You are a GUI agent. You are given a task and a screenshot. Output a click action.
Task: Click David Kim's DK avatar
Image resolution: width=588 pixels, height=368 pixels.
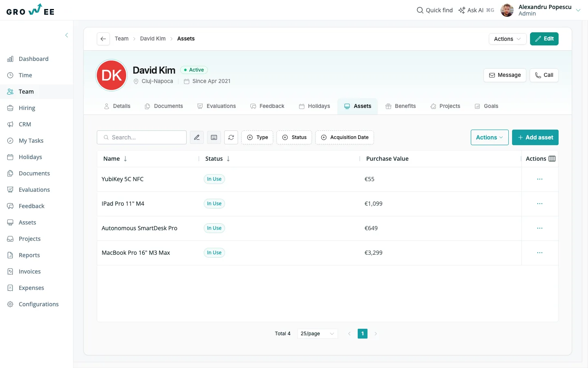coord(111,75)
